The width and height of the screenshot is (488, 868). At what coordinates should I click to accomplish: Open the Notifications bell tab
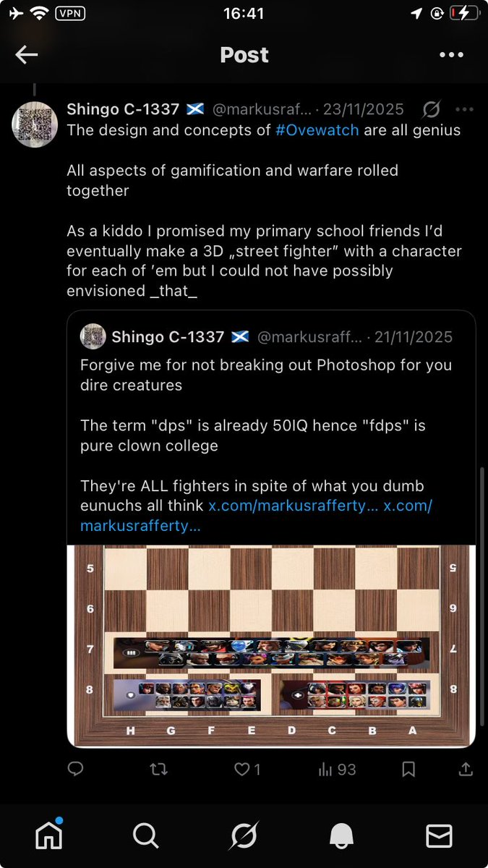coord(341,835)
